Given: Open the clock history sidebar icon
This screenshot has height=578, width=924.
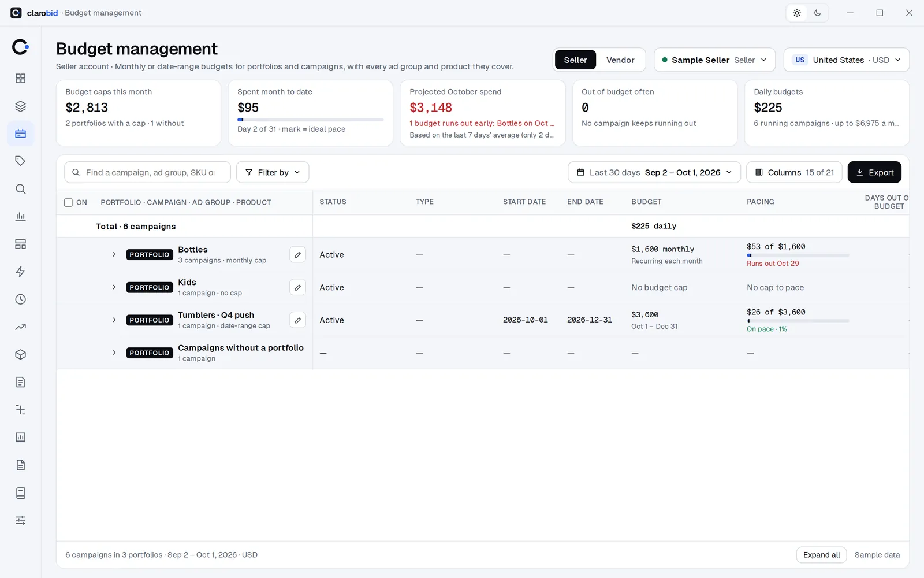Looking at the screenshot, I should 20,299.
